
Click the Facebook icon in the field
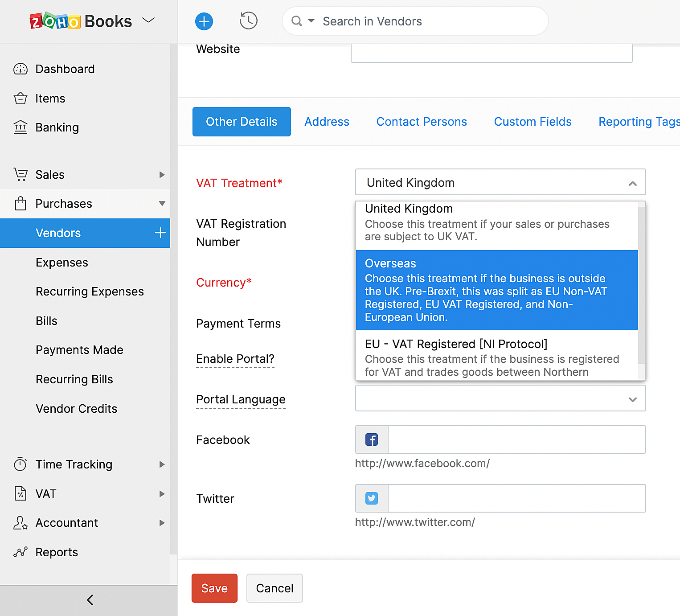(372, 439)
